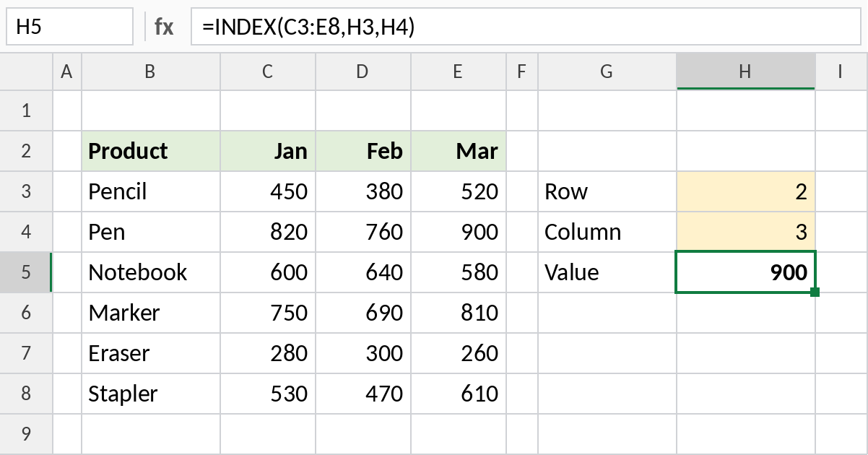Click Pen's Feb value 760
The height and width of the screenshot is (455, 868).
coord(363,232)
